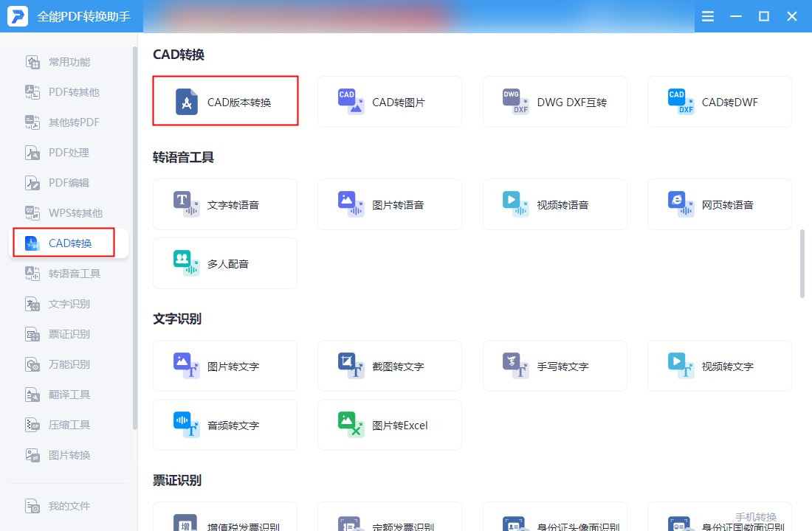Launch the 视频转语音 tool

coord(554,204)
